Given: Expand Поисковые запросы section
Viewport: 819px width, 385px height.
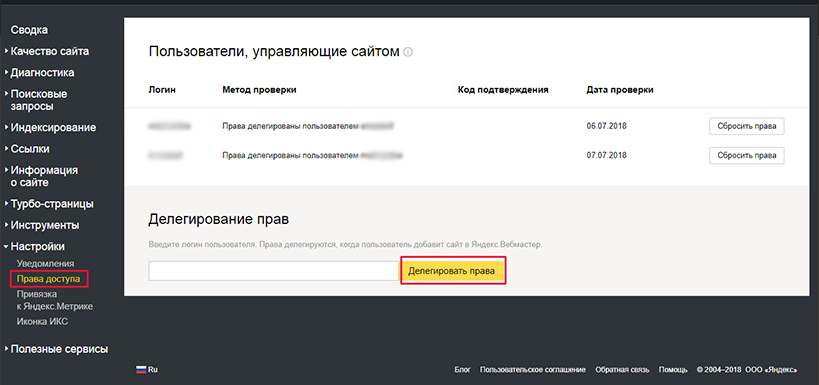Looking at the screenshot, I should tap(39, 100).
